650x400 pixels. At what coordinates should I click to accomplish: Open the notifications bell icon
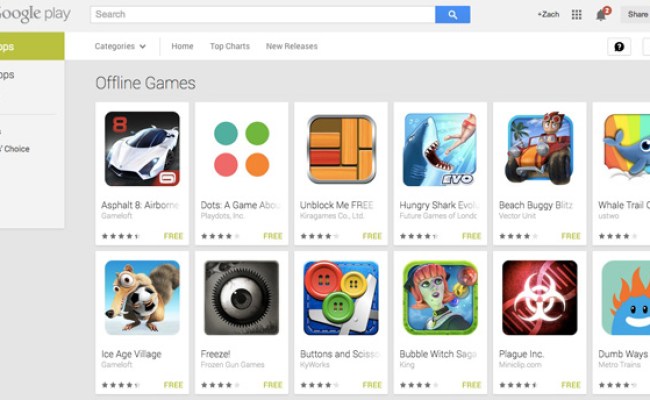point(601,15)
